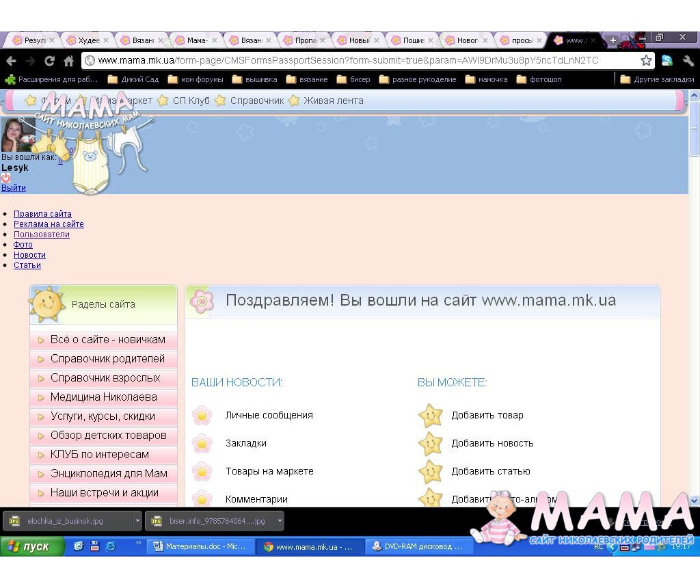Image resolution: width=700 pixels, height=588 pixels.
Task: Open dropdown arrow for biser.info download
Action: tap(279, 521)
